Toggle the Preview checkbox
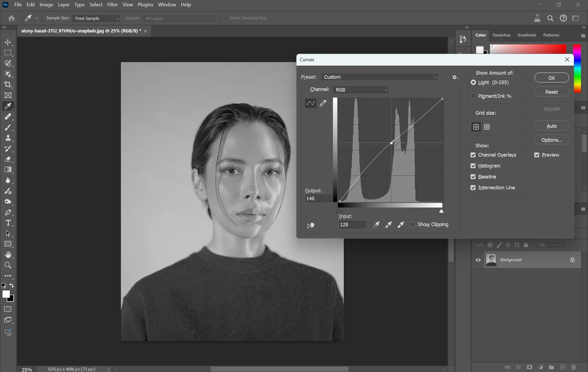The width and height of the screenshot is (588, 372). tap(537, 155)
